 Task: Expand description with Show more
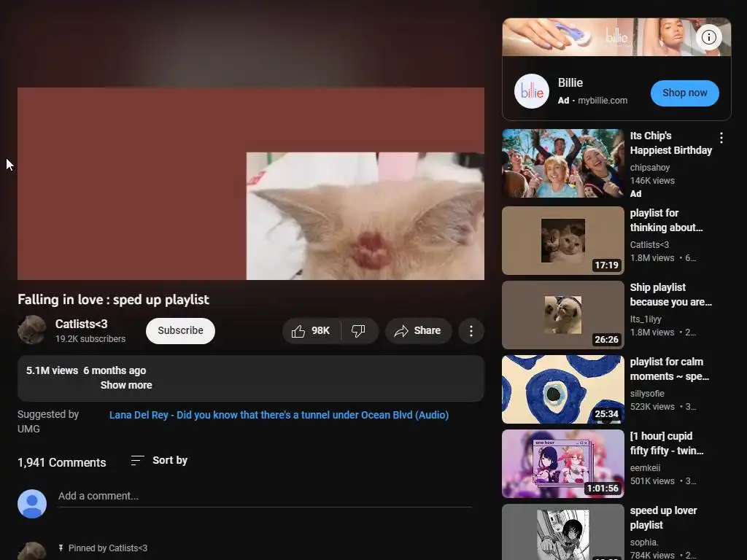tap(126, 385)
